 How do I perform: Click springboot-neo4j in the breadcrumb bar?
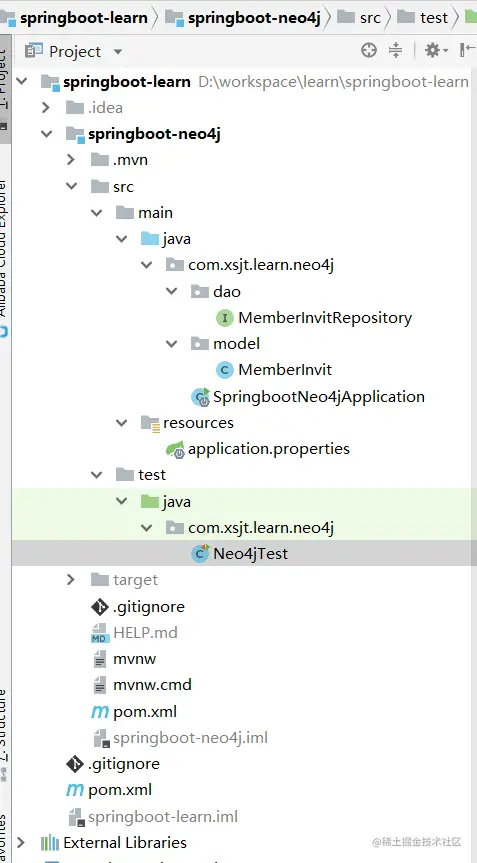tap(243, 18)
